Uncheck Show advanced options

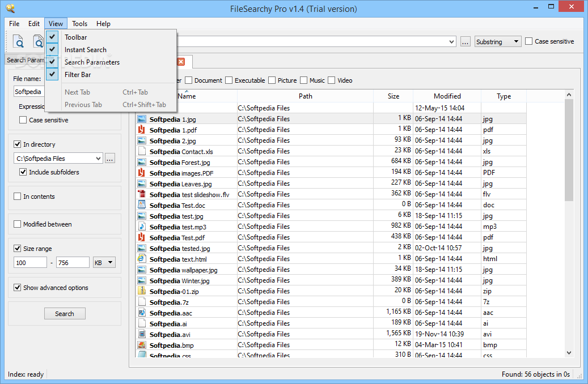(x=17, y=287)
